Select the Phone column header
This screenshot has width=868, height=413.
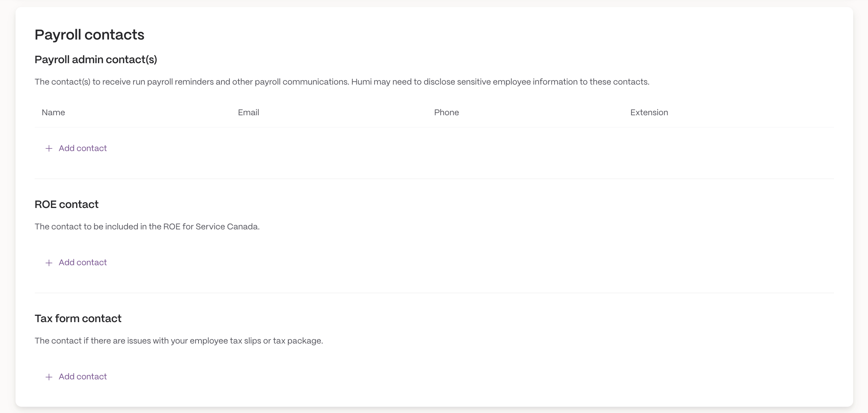447,112
